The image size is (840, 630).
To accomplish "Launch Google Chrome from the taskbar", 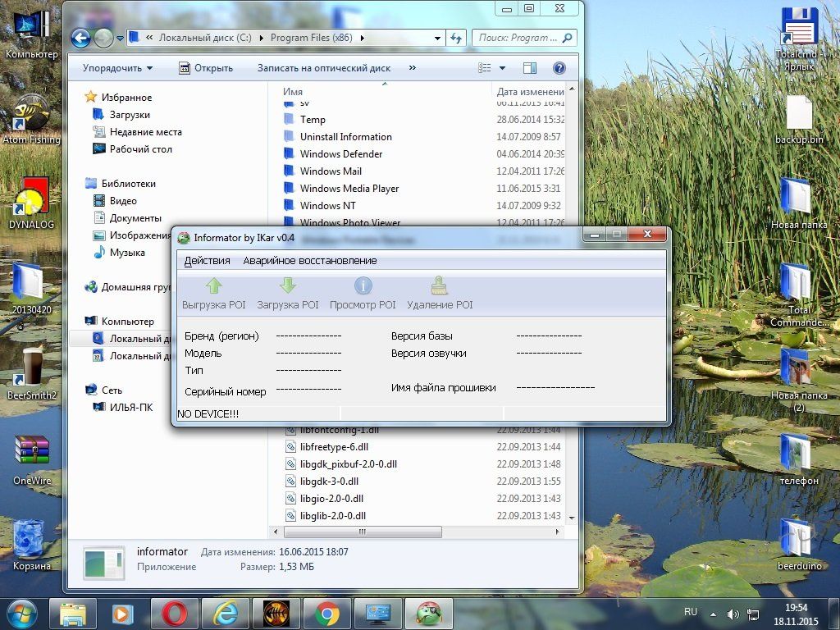I will (x=326, y=613).
